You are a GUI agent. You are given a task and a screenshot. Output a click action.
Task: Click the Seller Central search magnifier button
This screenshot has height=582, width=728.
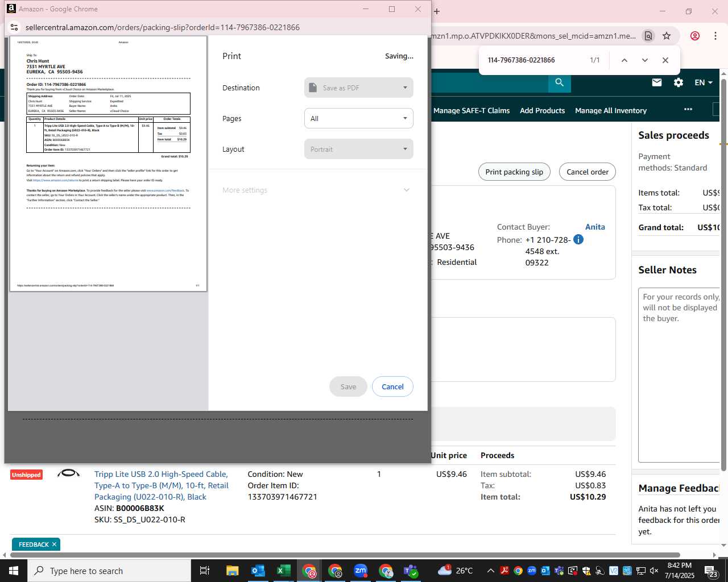coord(560,82)
